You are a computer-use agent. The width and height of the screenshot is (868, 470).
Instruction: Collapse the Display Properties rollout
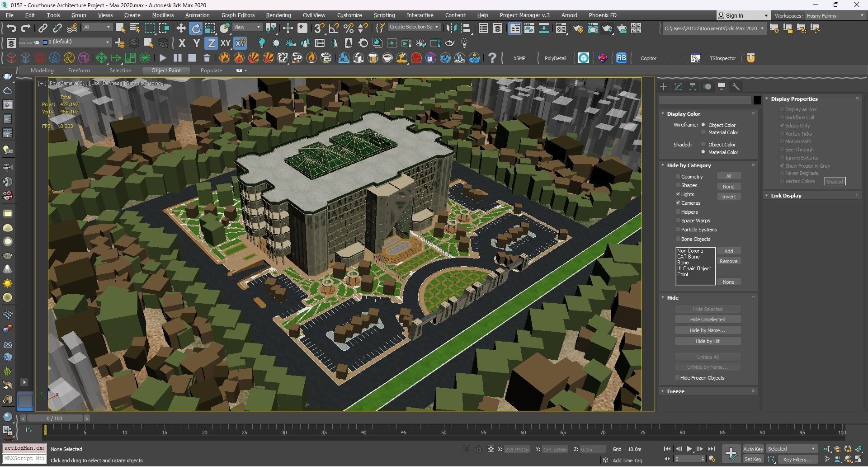coord(794,99)
